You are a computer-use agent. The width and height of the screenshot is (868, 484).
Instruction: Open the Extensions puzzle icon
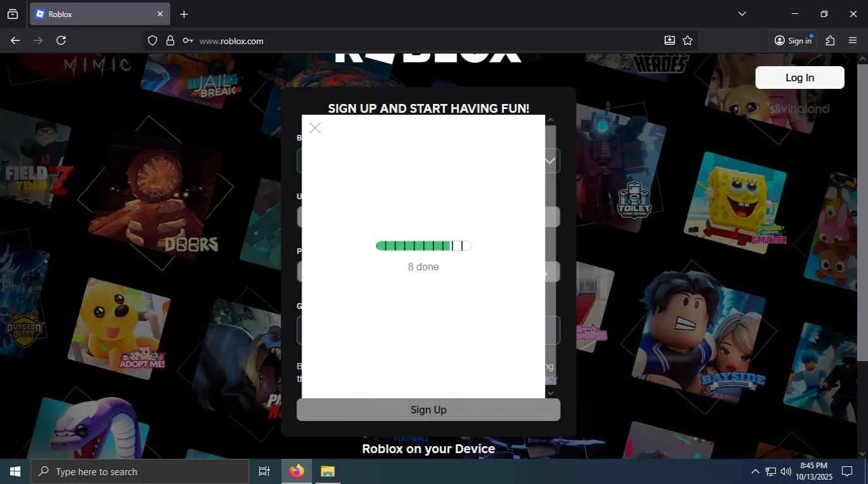(830, 40)
